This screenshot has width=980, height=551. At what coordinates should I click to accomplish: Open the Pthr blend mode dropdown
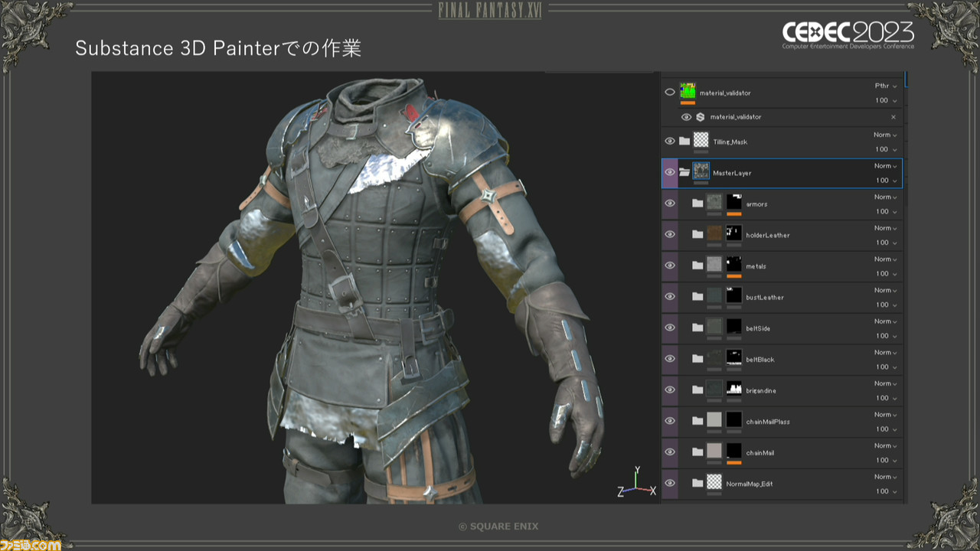884,86
